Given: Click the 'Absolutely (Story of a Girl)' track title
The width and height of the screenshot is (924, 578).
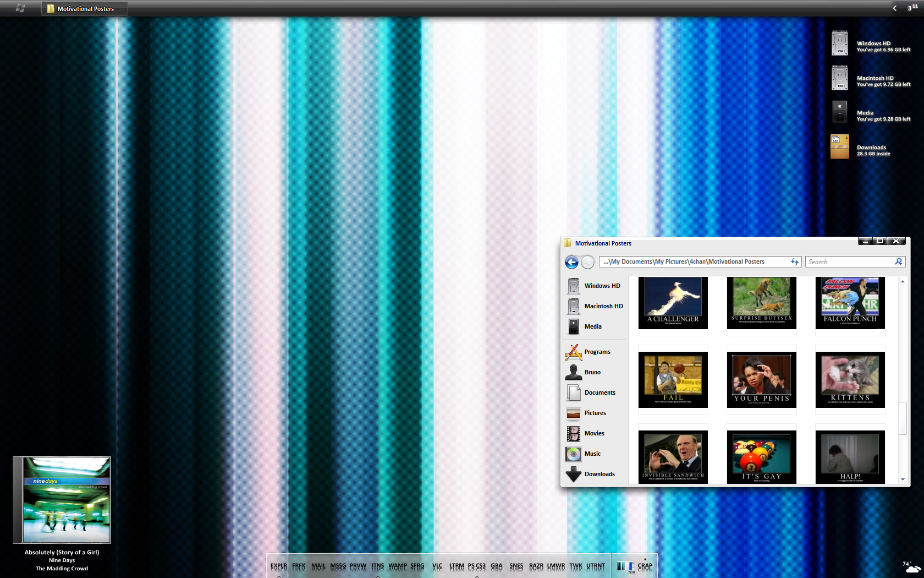Looking at the screenshot, I should 62,552.
